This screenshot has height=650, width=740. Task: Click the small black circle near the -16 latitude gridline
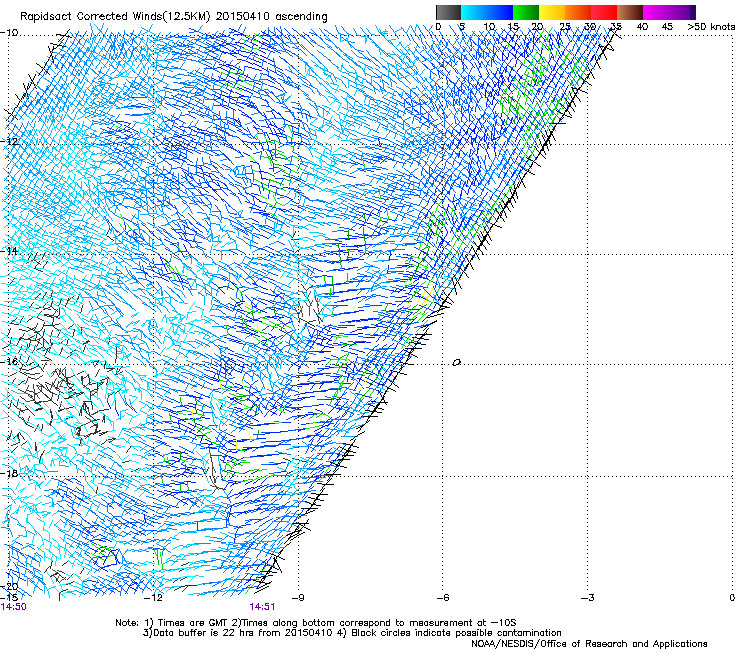coord(456,363)
